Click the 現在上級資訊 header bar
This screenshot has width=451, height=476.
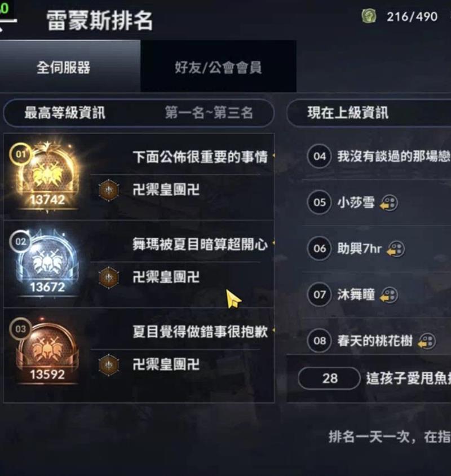369,113
